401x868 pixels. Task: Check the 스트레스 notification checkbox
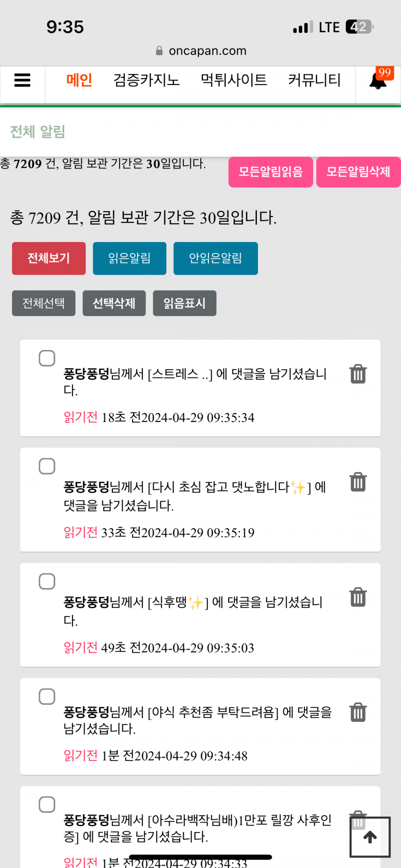click(47, 358)
